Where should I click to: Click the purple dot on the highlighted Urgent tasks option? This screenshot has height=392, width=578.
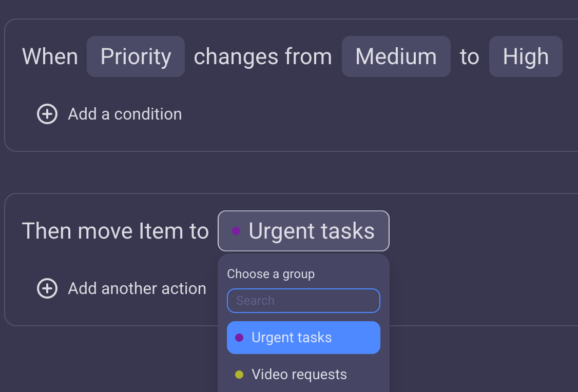(x=240, y=337)
